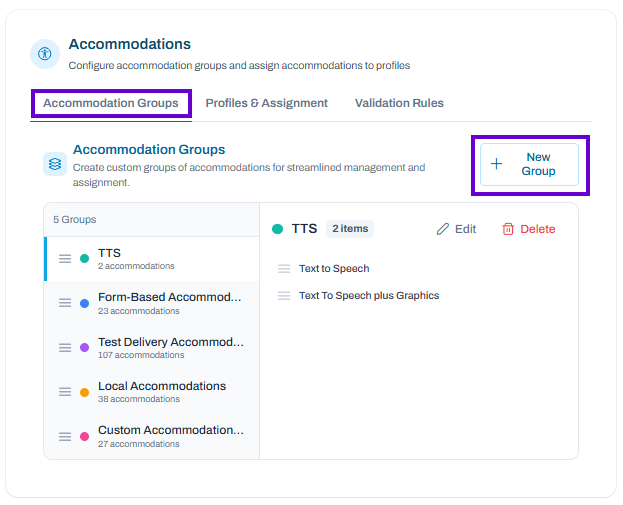Click the 5 Groups count label
The width and height of the screenshot is (623, 505).
click(75, 220)
